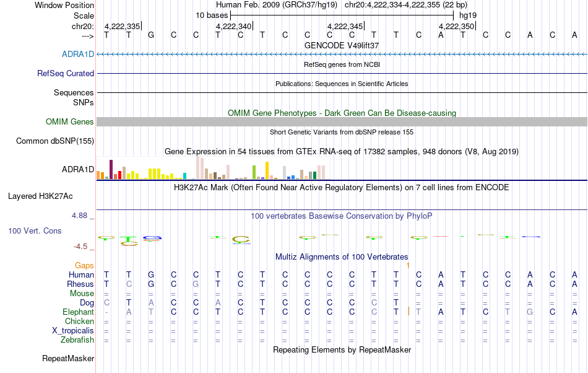Open the Common dbSNP(155) track label
588x373 pixels.
(54, 141)
